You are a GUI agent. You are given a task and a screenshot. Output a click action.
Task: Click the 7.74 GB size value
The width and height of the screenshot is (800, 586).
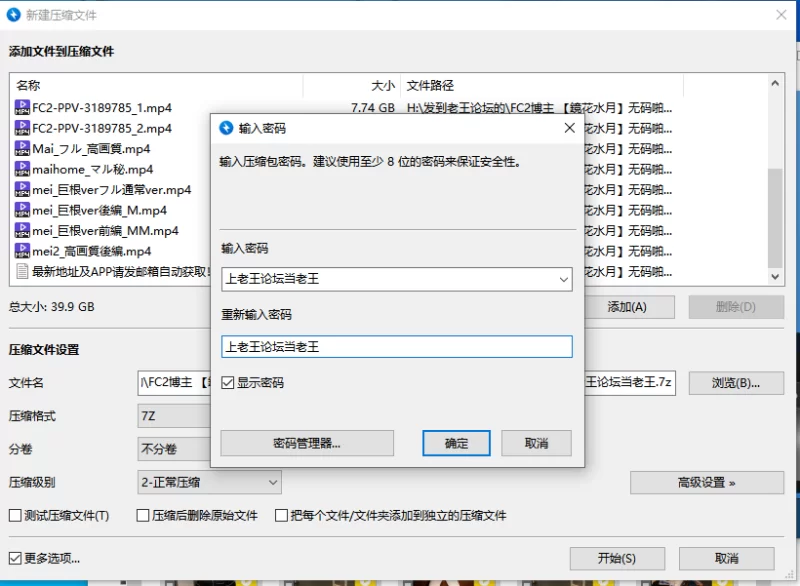372,108
